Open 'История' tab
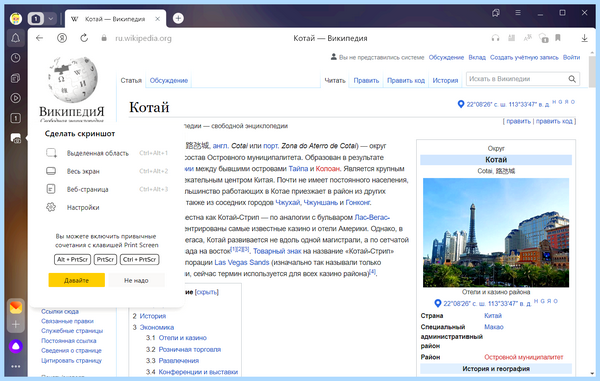 pyautogui.click(x=445, y=80)
